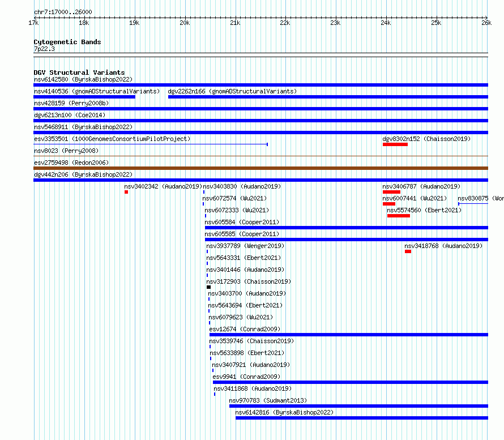Open nsv3937789 (Wenger2019) label
The width and height of the screenshot is (504, 440).
coord(245,246)
